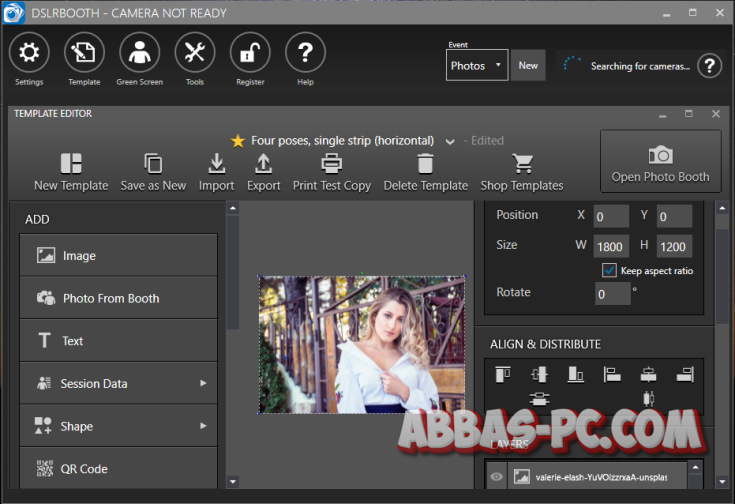Open the Photos event dropdown

pos(476,66)
